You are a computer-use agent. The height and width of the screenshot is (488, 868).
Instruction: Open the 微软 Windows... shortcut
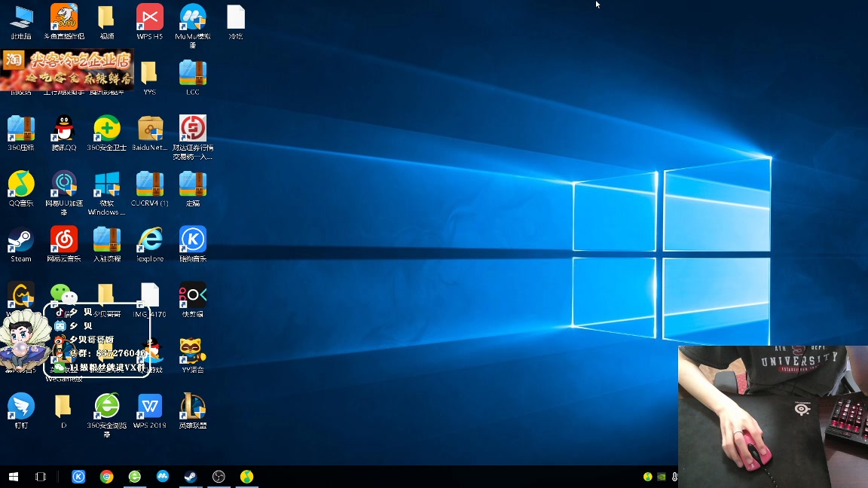tap(107, 193)
